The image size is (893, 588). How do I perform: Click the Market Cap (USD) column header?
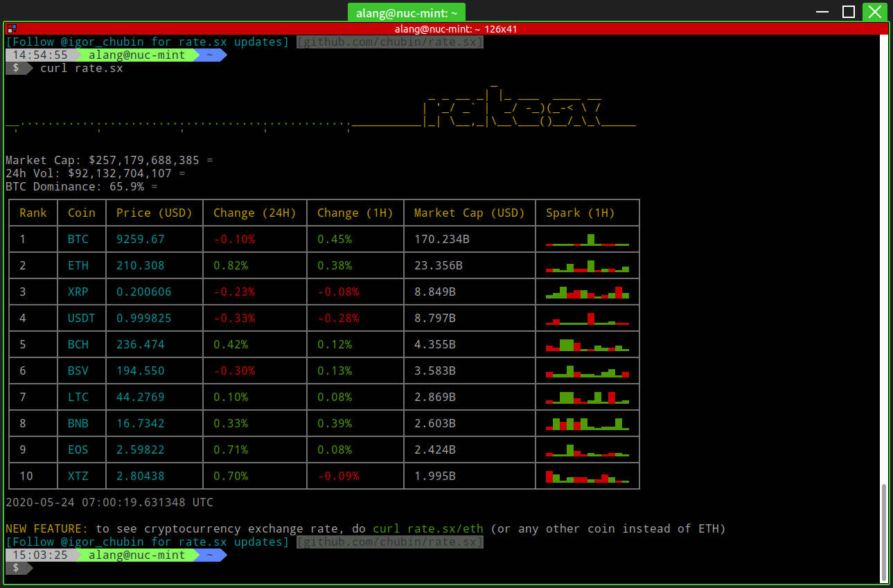pos(470,213)
